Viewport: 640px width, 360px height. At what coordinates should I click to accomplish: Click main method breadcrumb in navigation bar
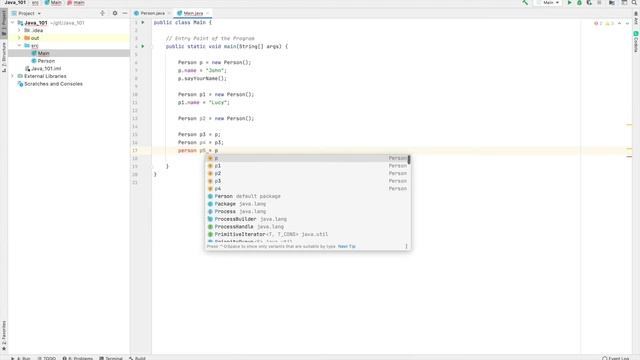(x=76, y=3)
